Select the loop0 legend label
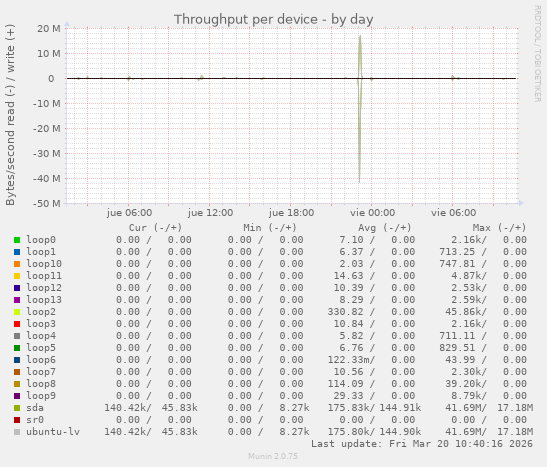Viewport: 547px width, 467px height. coord(41,240)
